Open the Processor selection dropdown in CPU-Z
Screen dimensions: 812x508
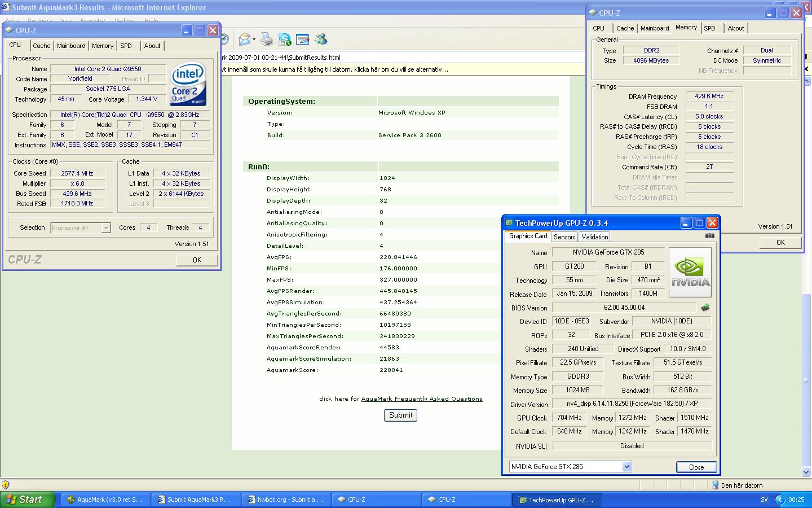coord(106,228)
